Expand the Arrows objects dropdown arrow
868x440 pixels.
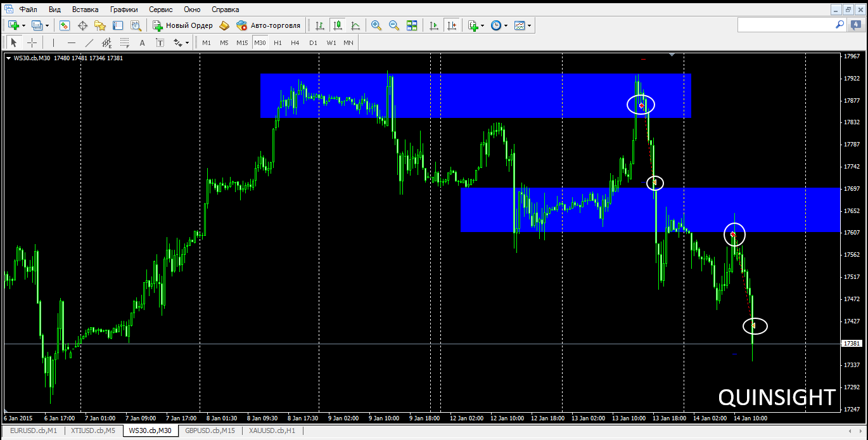click(188, 43)
